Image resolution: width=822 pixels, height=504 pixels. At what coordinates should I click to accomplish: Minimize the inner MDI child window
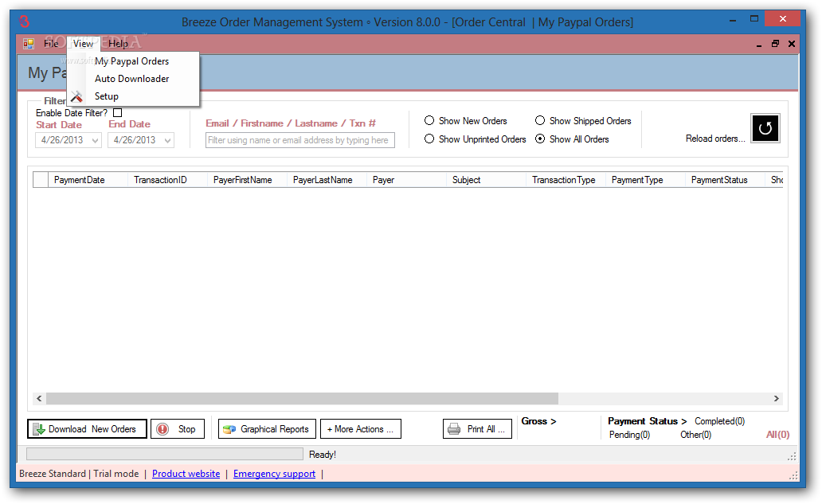click(758, 44)
